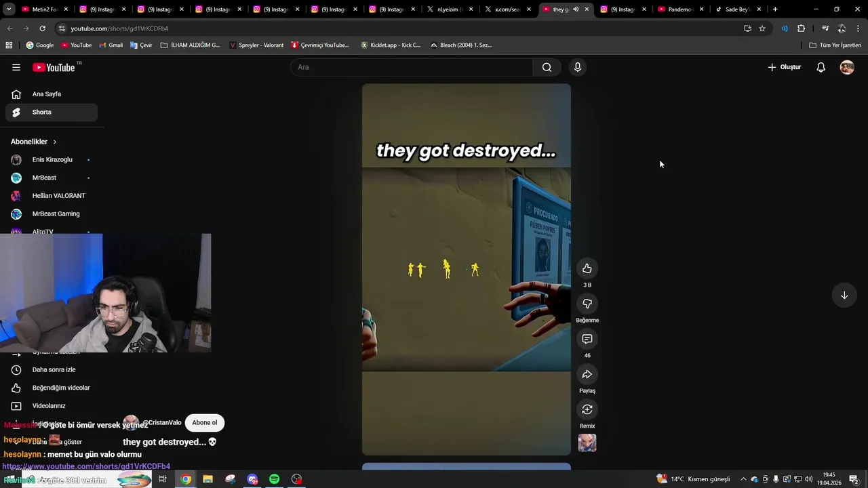
Task: Remix this short
Action: (587, 409)
